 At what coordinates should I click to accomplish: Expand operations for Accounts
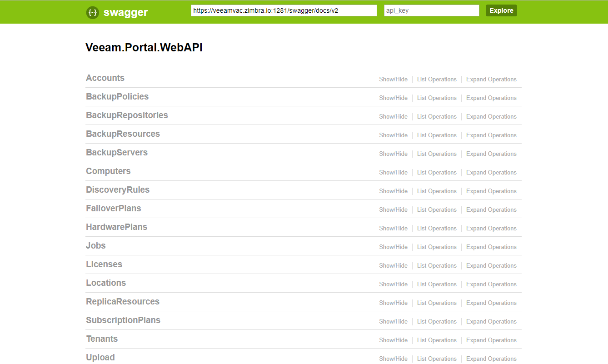point(491,80)
